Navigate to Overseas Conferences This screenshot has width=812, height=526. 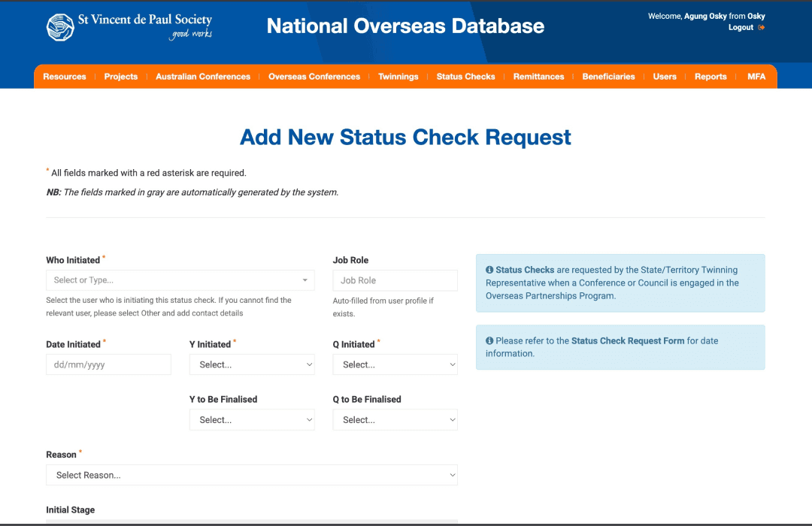tap(314, 77)
